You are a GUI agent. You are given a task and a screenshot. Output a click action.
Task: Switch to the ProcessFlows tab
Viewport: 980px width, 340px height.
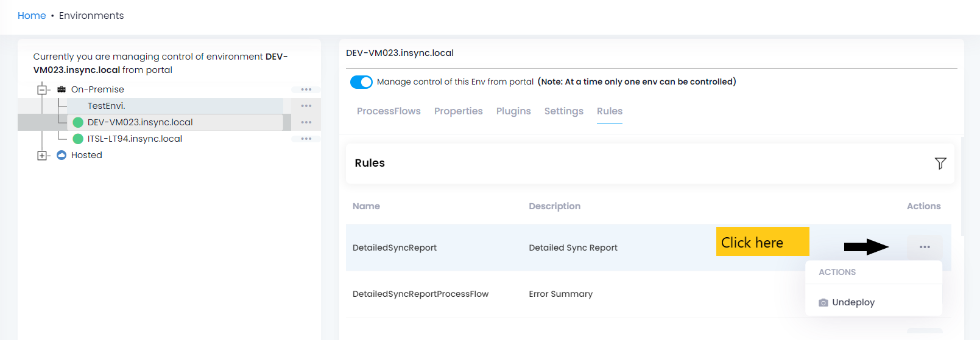389,111
